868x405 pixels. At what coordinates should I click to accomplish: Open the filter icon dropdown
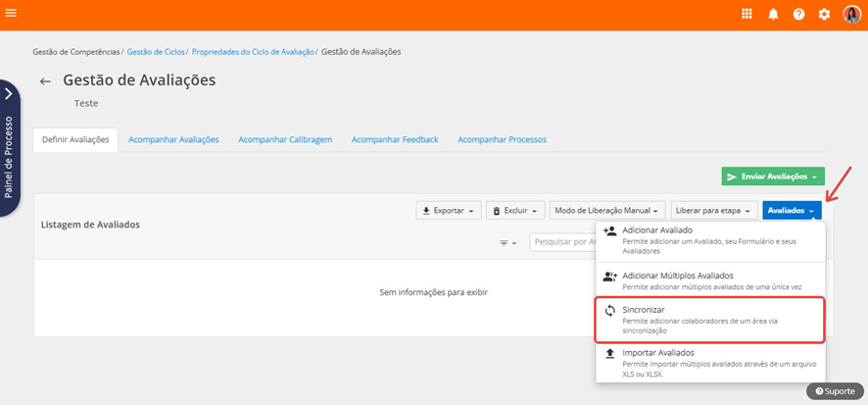coord(508,242)
